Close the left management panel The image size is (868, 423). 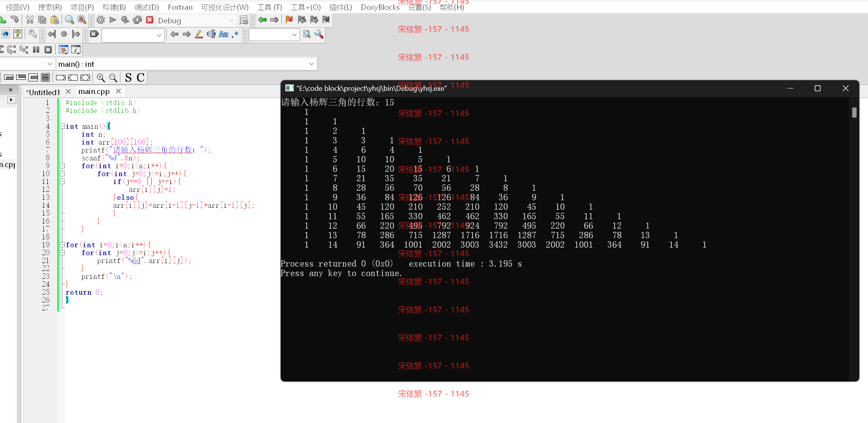(11, 90)
